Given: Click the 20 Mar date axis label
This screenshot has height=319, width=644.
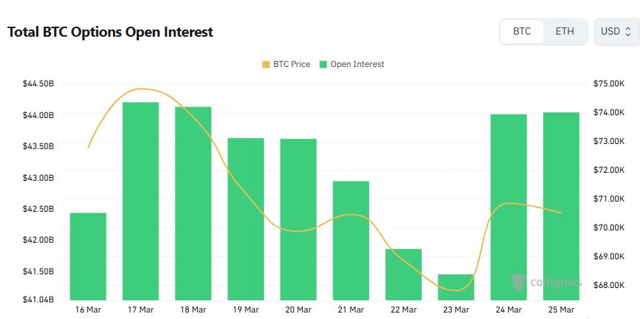Looking at the screenshot, I should tap(298, 310).
